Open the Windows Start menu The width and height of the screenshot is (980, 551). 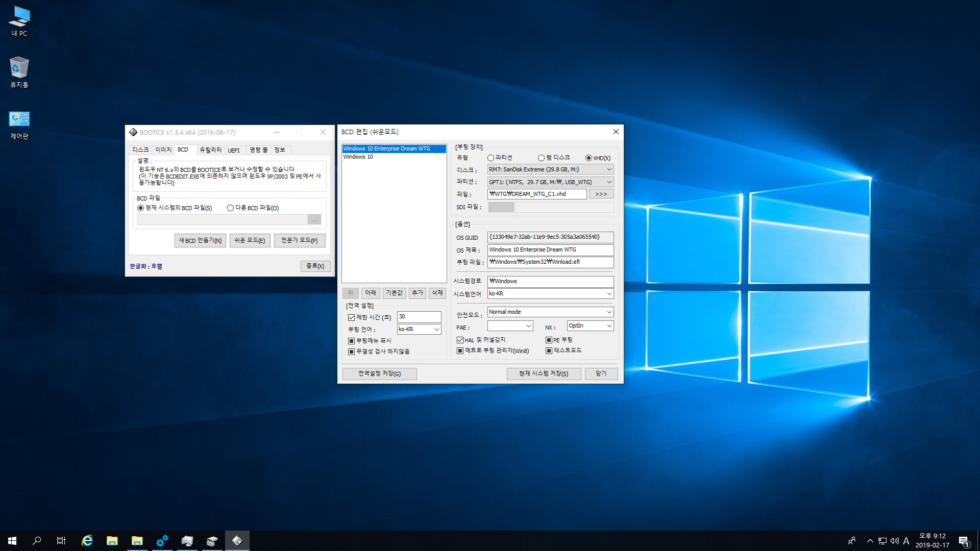[x=12, y=541]
